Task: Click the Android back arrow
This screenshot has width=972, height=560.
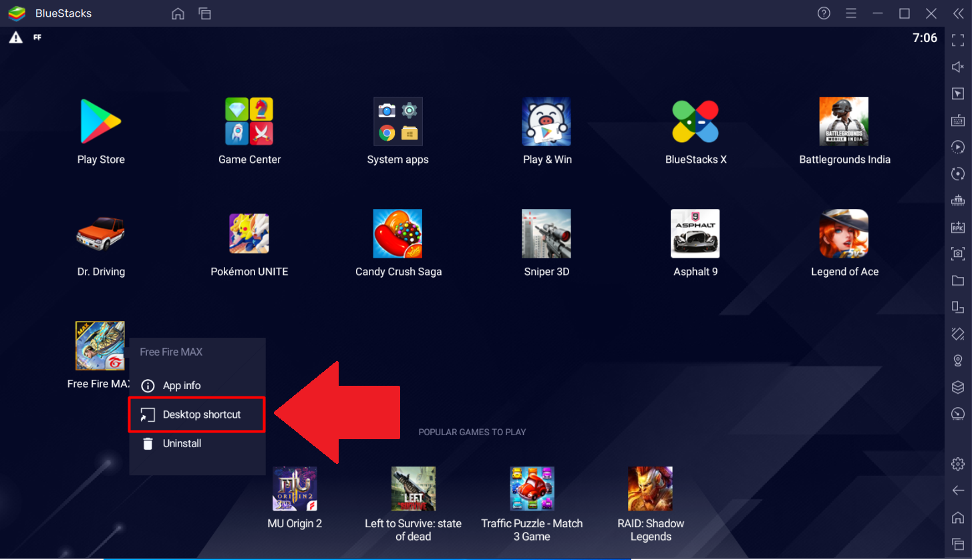Action: click(958, 491)
